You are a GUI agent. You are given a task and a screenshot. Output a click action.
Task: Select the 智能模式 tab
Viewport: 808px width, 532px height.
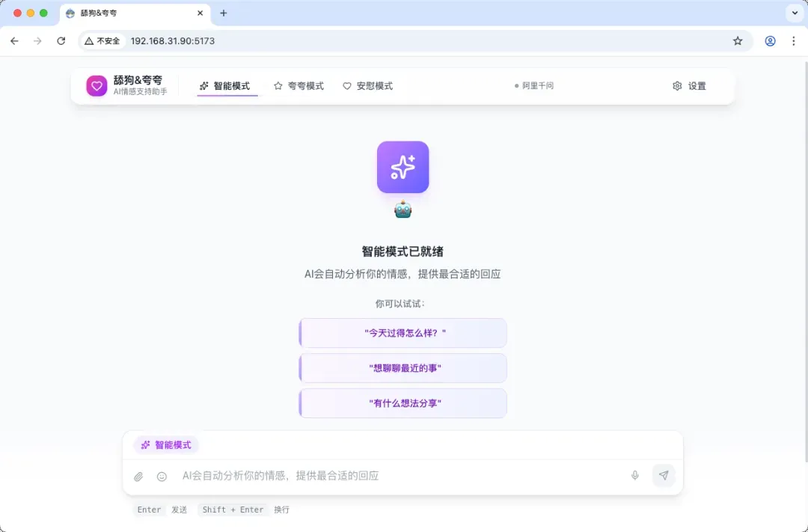point(224,86)
